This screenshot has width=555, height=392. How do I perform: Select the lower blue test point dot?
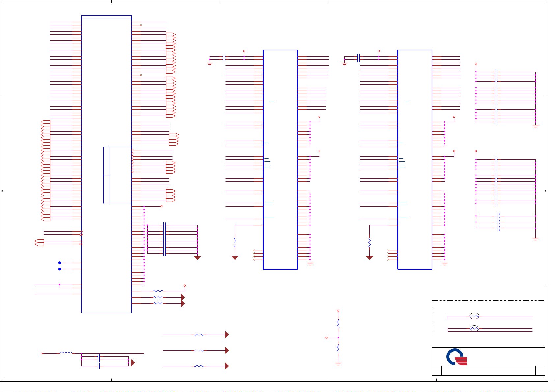(x=60, y=269)
